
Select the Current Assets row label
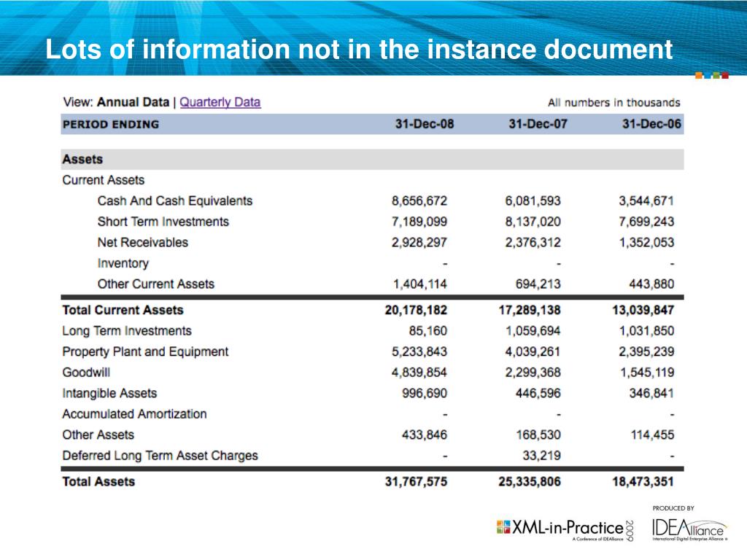coord(104,180)
